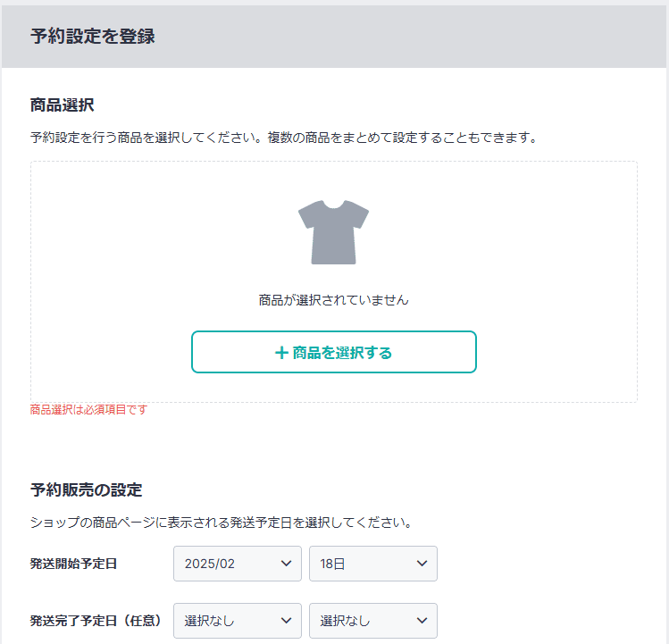Click the 予約設定を行う商品を選択 description text

pos(283,138)
